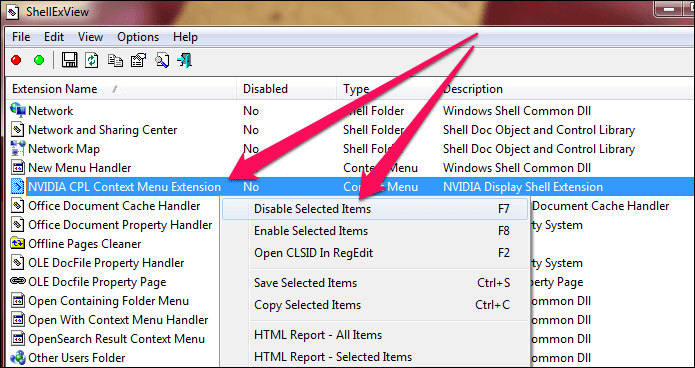Screen dimensions: 695x368
Task: Select the NVIDIA CPL Context Menu Extension name
Action: point(125,187)
